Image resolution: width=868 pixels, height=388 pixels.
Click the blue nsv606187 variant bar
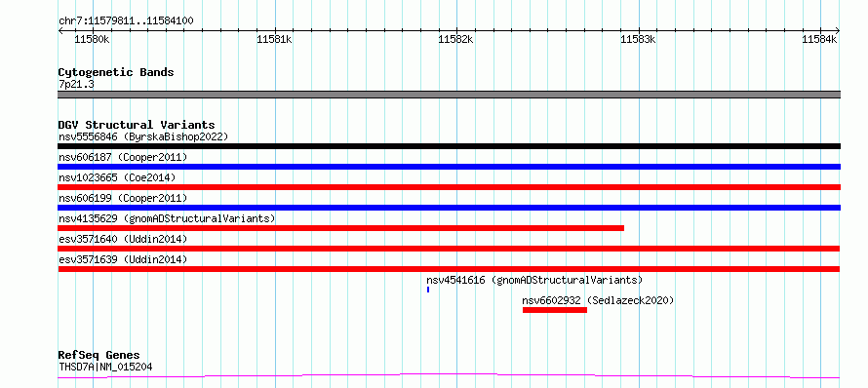pos(449,167)
